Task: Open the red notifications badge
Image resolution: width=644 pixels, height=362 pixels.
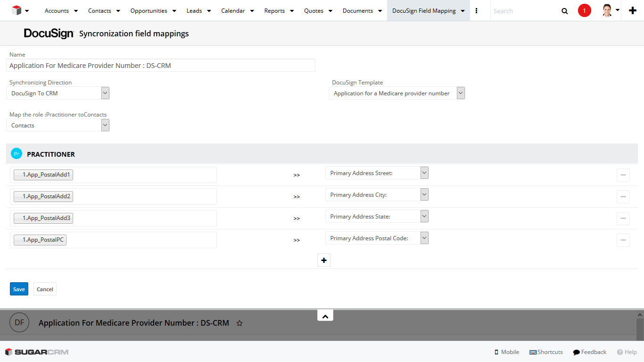Action: 585,10
